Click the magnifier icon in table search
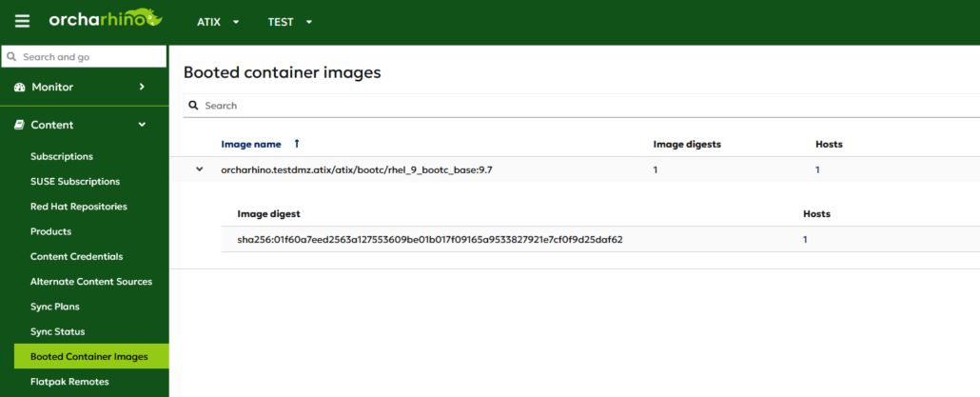Image resolution: width=980 pixels, height=397 pixels. point(193,106)
